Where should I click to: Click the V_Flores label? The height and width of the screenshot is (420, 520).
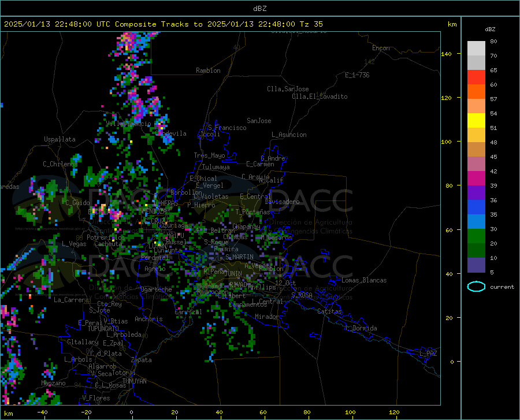tap(96, 398)
